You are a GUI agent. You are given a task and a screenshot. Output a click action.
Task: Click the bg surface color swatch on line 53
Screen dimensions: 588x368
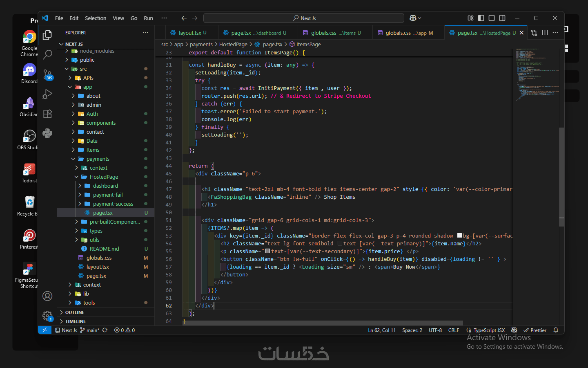click(459, 236)
